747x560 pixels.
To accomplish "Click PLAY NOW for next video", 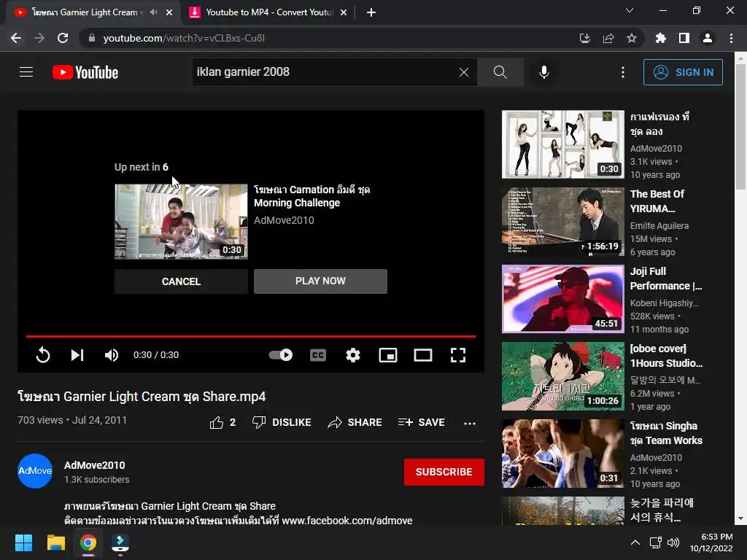I will pyautogui.click(x=321, y=281).
